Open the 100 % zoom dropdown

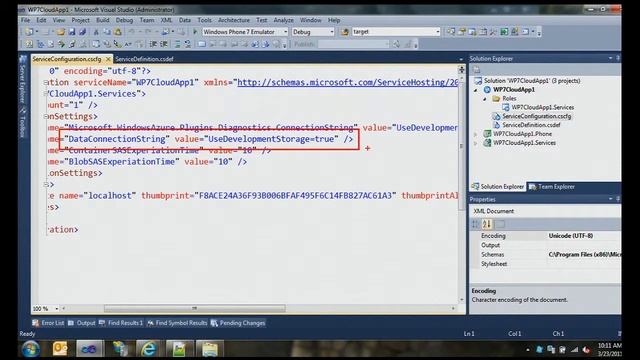(x=57, y=309)
